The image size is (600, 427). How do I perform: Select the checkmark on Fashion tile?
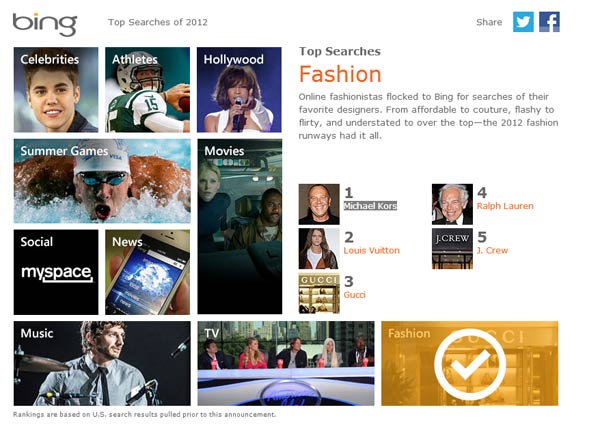[x=470, y=364]
